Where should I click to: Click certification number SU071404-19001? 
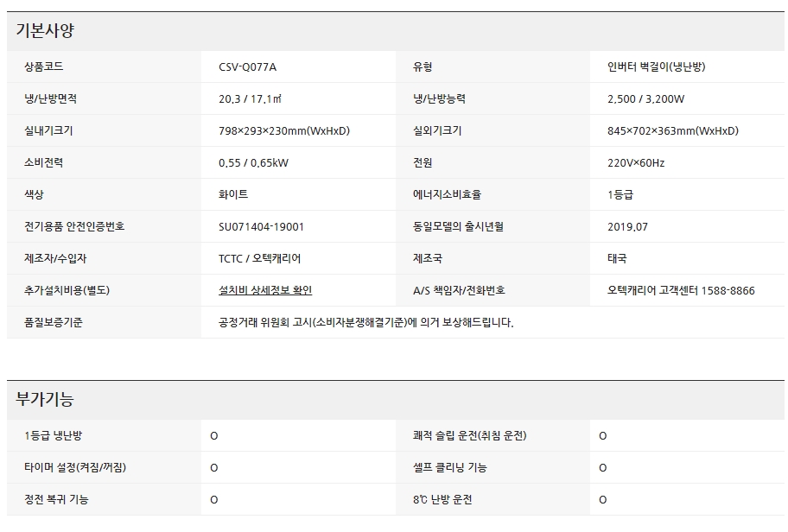point(261,226)
